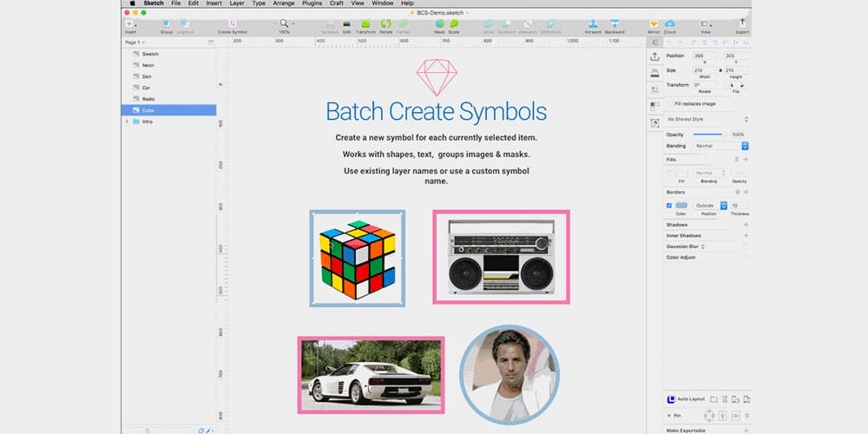Enable the Gaussian Blur toggle
The height and width of the screenshot is (434, 868).
(746, 247)
